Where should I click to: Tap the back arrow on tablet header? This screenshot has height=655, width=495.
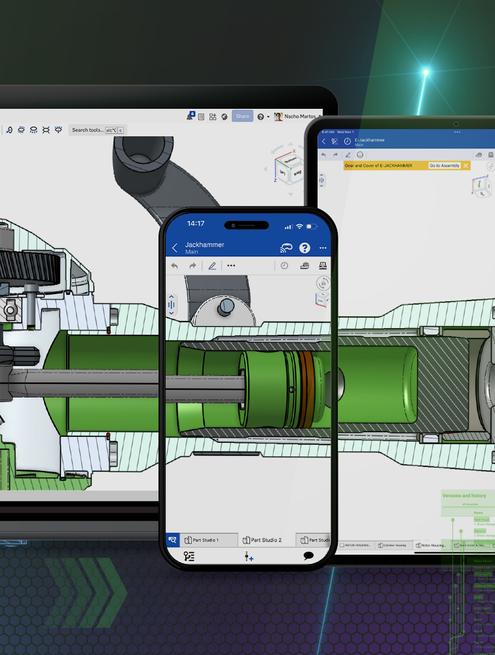323,141
